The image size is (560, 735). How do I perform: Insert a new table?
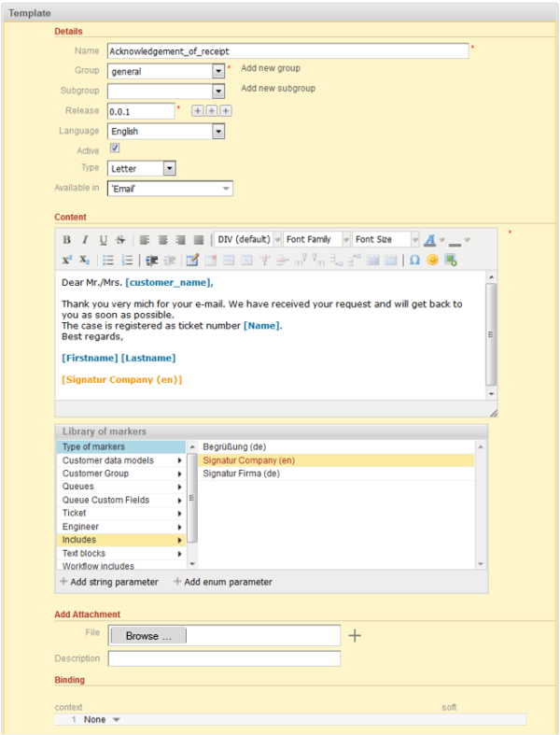pos(192,260)
